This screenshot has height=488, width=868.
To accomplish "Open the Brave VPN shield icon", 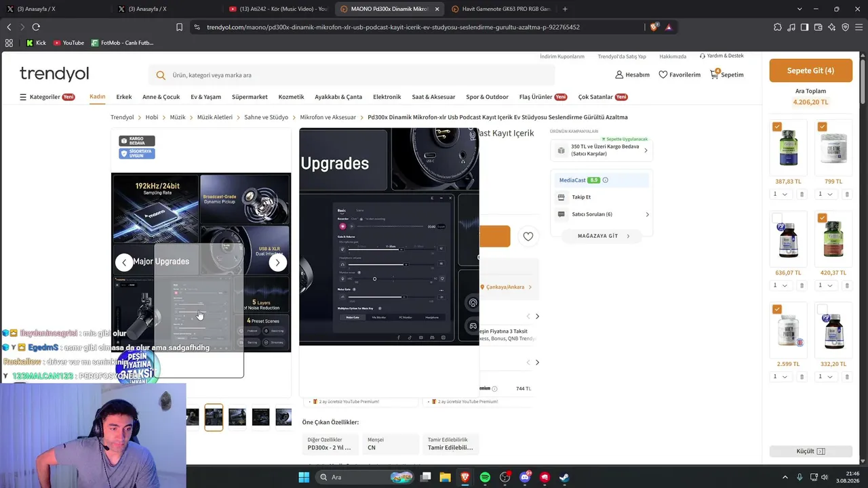I will click(x=845, y=27).
